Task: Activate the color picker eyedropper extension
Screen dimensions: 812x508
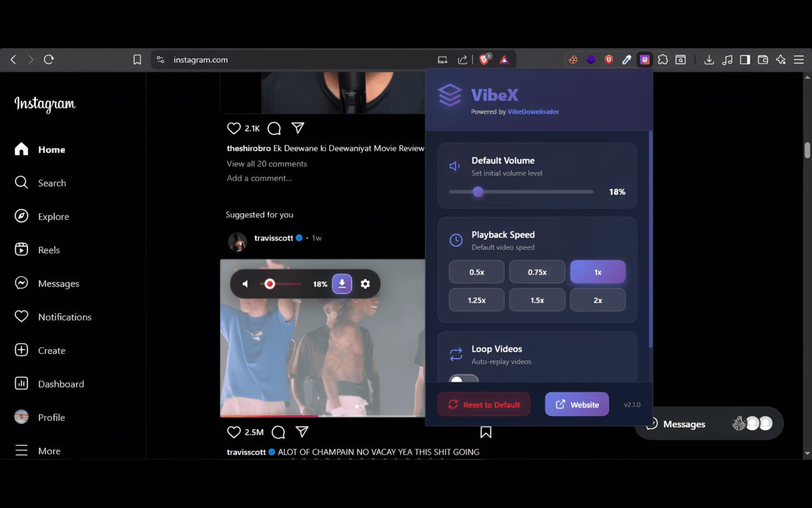Action: coord(627,60)
